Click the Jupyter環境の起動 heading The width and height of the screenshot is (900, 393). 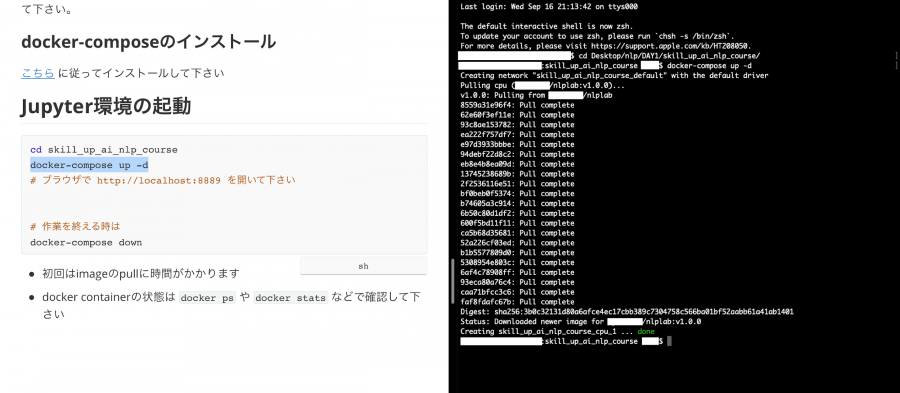pos(106,106)
